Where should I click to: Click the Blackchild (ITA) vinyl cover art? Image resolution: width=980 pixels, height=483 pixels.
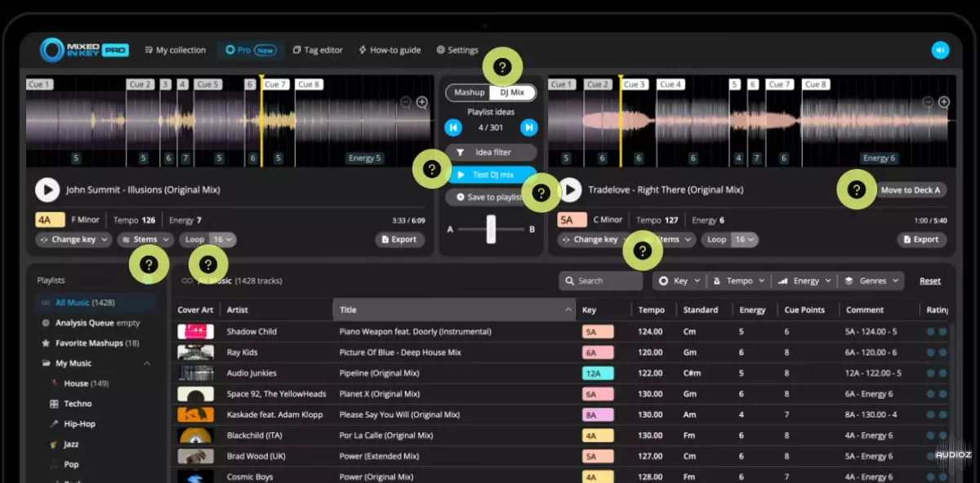point(196,436)
